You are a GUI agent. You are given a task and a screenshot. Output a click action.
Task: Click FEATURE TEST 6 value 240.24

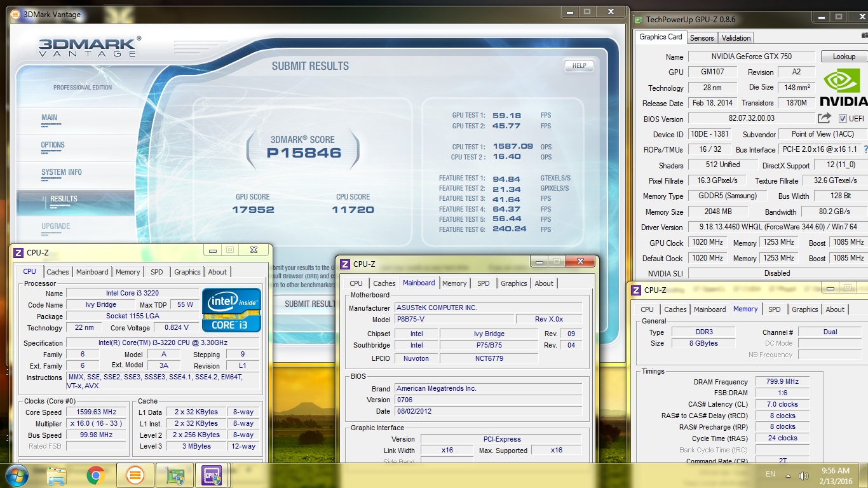(x=509, y=229)
